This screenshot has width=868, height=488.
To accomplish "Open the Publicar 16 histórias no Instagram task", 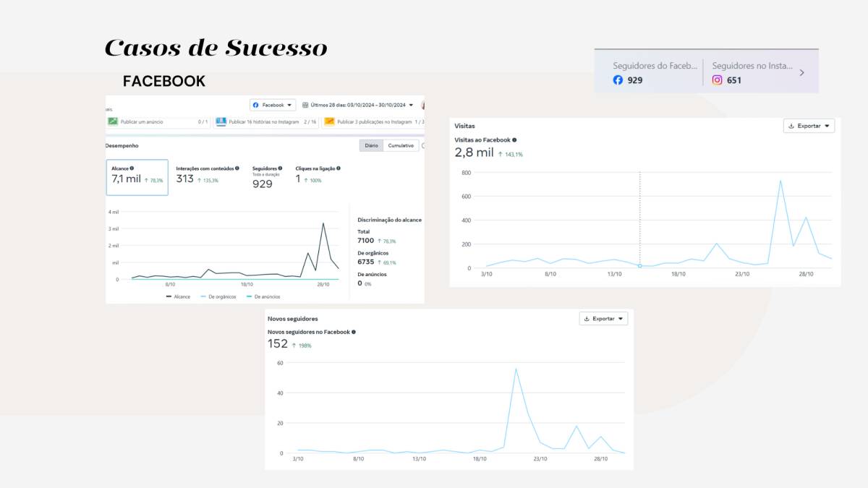I will [x=266, y=121].
